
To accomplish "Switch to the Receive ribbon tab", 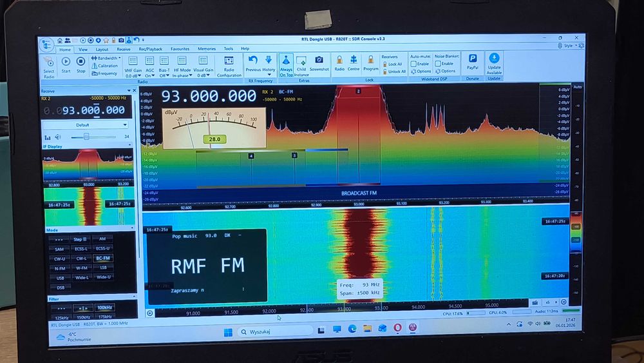I will pyautogui.click(x=123, y=50).
